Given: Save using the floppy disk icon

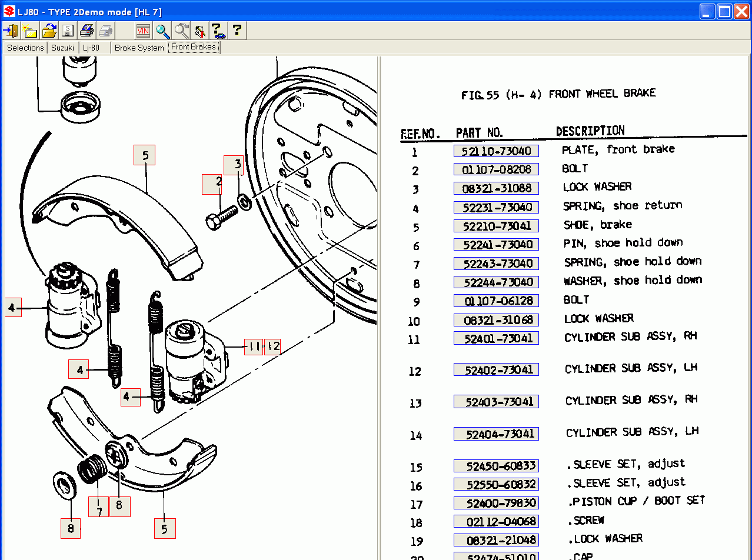Looking at the screenshot, I should click(x=68, y=31).
